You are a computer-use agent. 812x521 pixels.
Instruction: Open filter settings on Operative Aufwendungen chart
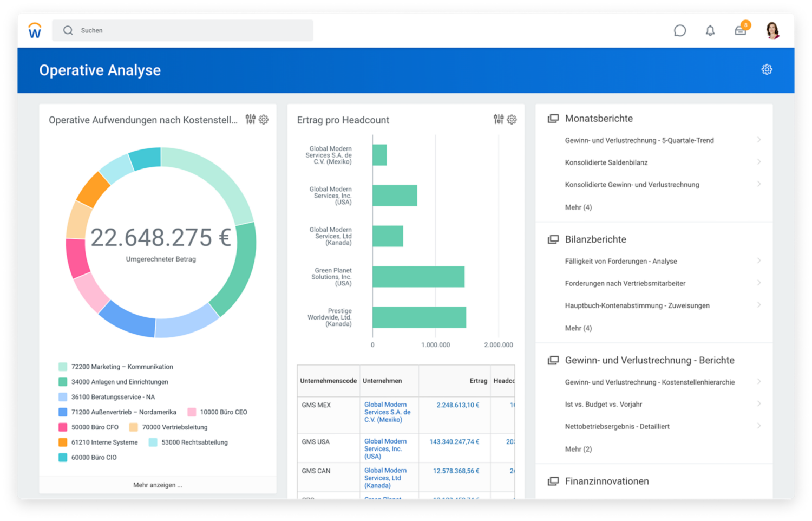pos(250,120)
